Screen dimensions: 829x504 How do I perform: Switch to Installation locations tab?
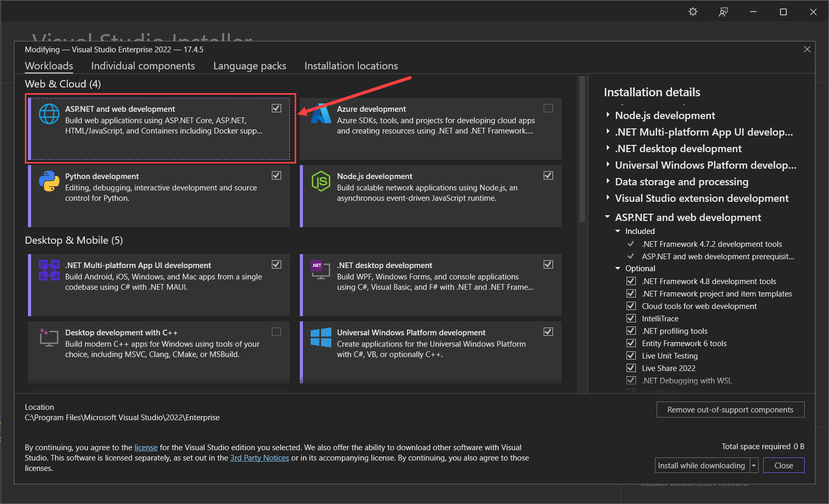pyautogui.click(x=351, y=66)
